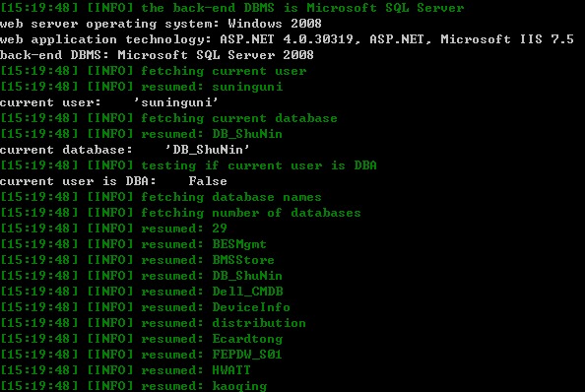
Task: Click the 'DeviceInfo' database name
Action: (251, 307)
